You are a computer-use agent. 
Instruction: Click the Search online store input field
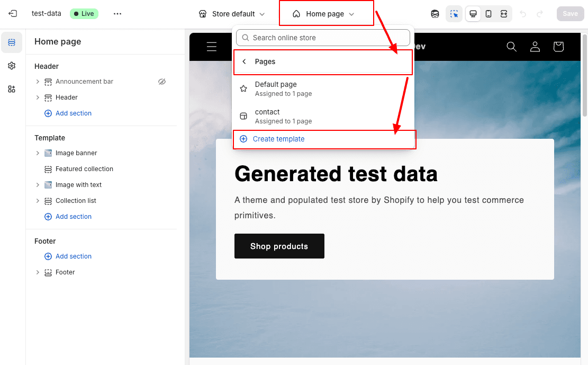point(323,38)
